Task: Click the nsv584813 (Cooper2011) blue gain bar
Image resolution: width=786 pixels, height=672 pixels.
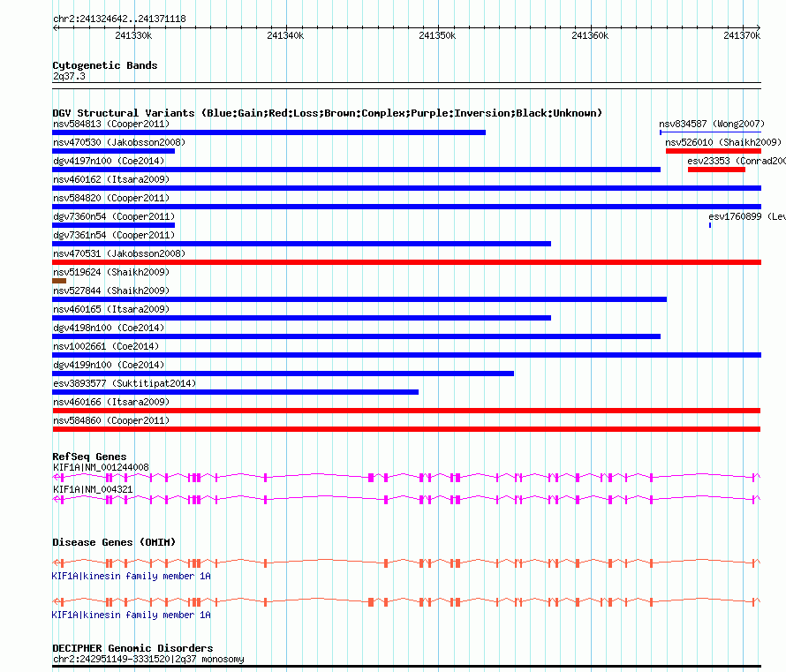Action: tap(268, 132)
